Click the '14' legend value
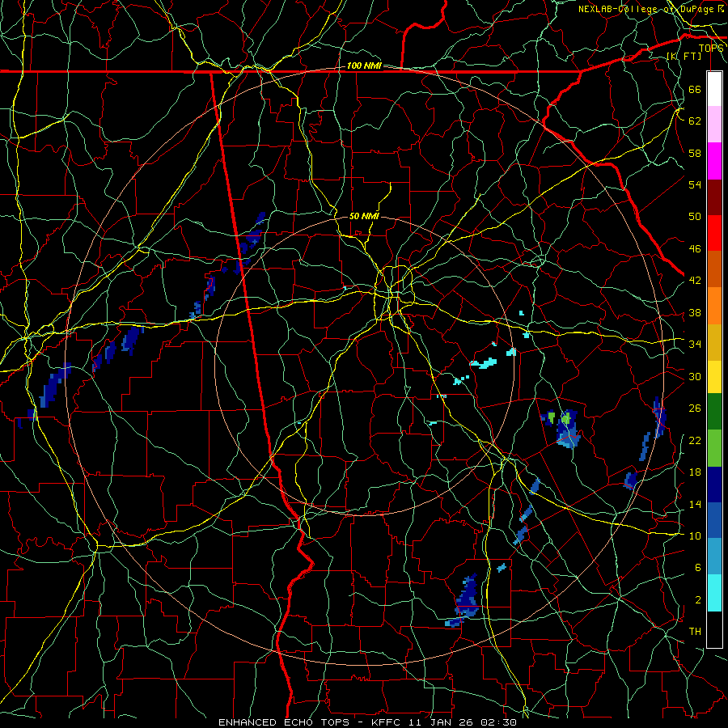 pyautogui.click(x=695, y=504)
